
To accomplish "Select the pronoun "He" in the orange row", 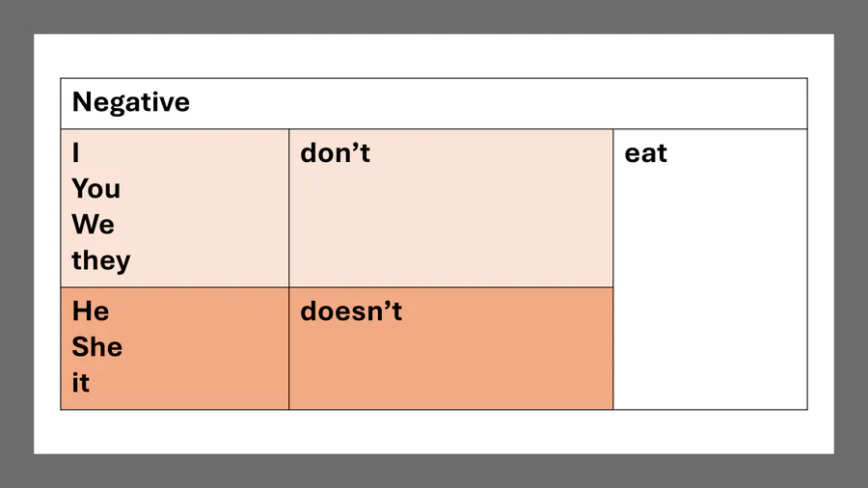I will click(x=90, y=312).
